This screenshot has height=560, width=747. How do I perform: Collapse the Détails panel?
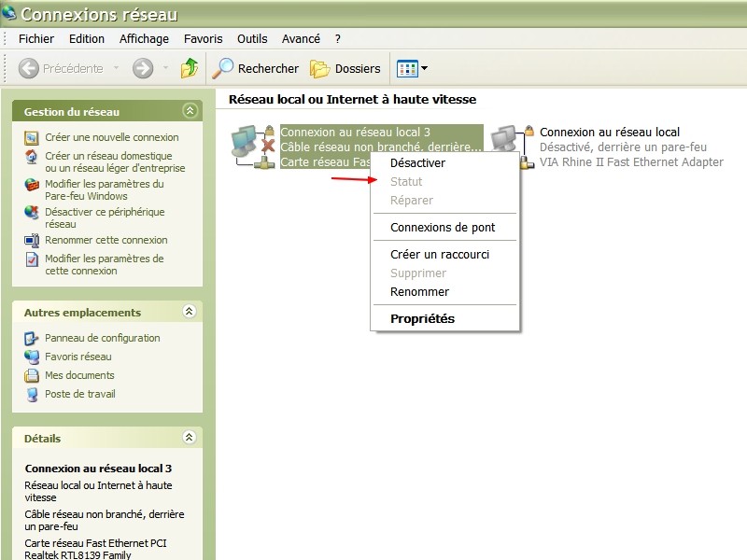tap(190, 437)
